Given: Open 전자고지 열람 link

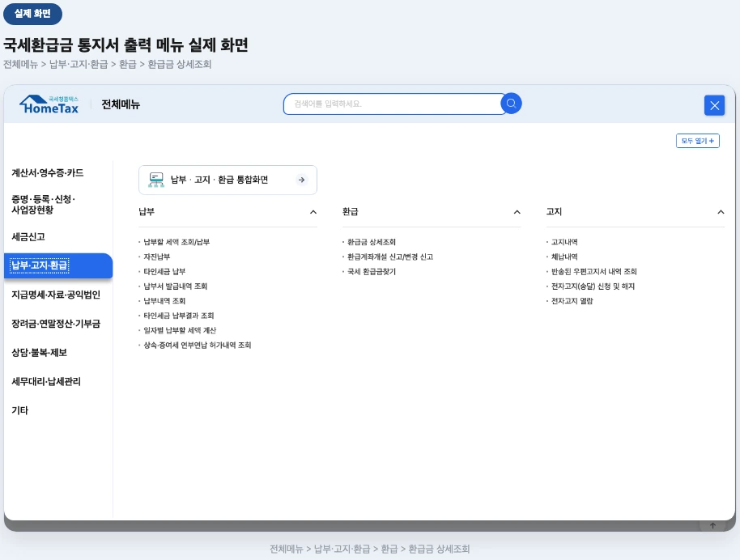Looking at the screenshot, I should point(572,300).
